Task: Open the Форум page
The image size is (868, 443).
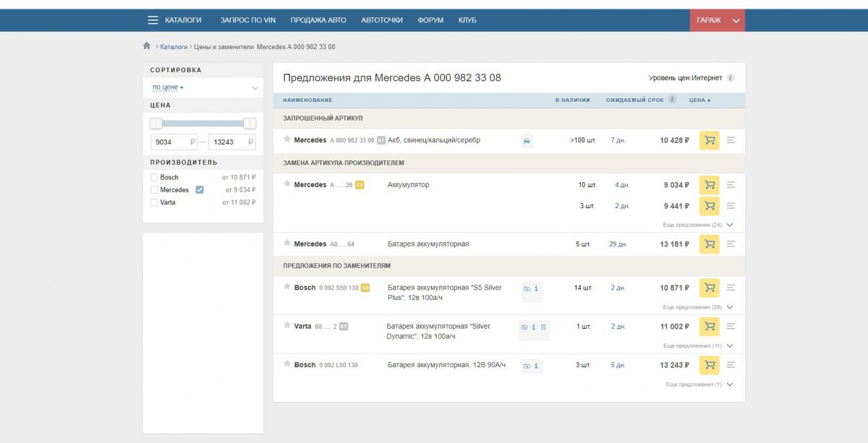Action: point(430,20)
